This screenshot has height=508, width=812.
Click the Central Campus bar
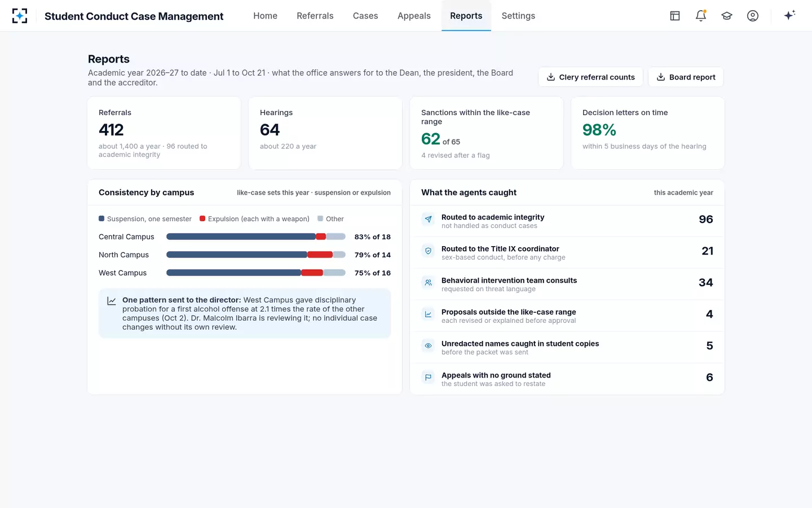click(256, 237)
